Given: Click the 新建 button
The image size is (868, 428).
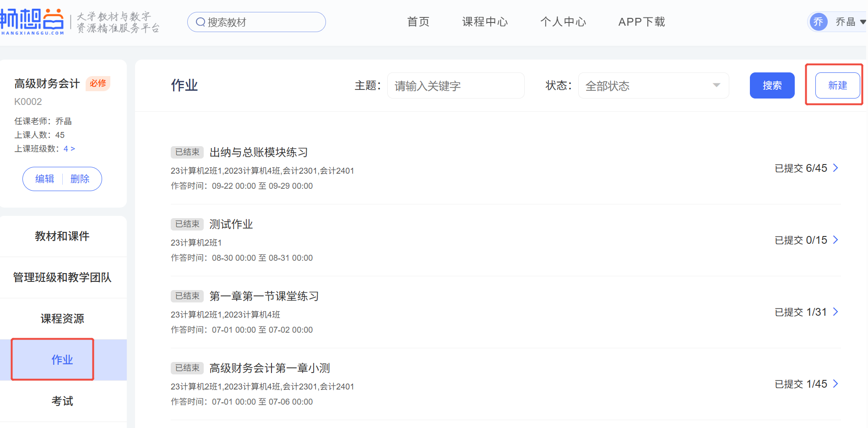Looking at the screenshot, I should [837, 86].
